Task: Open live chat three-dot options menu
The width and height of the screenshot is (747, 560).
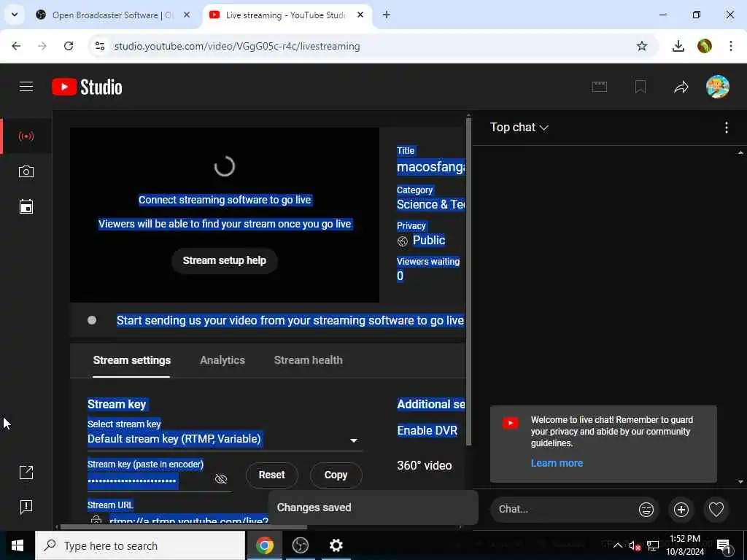Action: (x=726, y=127)
